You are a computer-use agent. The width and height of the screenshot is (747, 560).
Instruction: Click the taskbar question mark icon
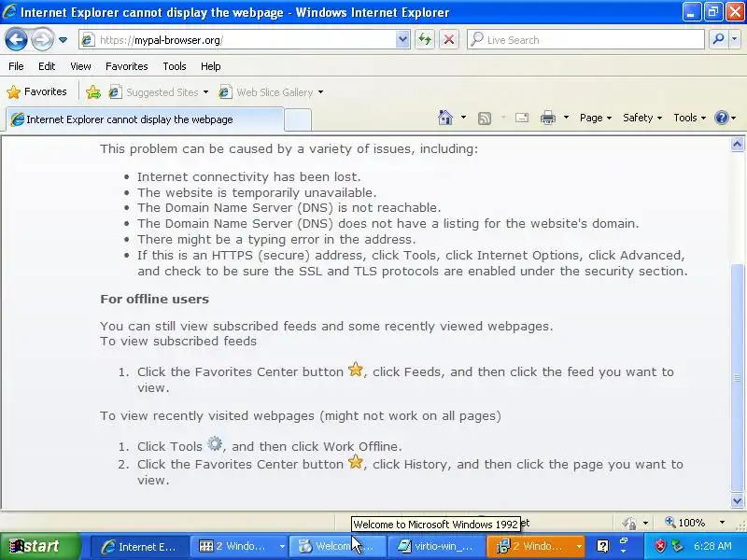coord(602,546)
